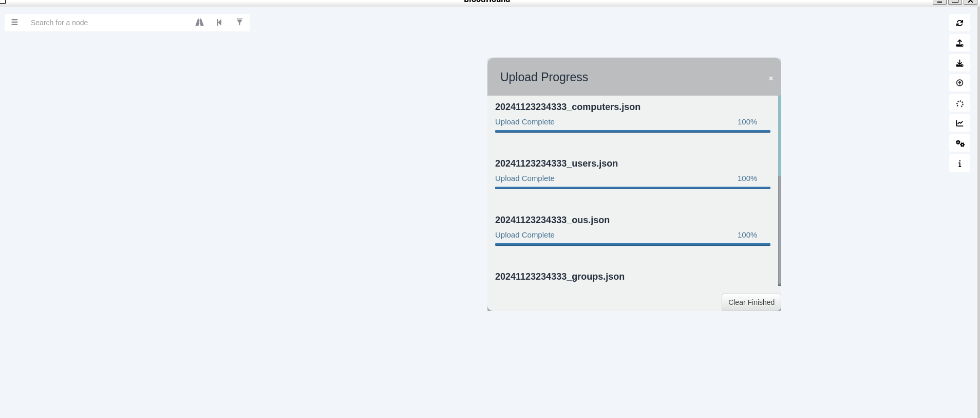Screen dimensions: 980x418
Task: Open the About info icon
Action: (959, 163)
